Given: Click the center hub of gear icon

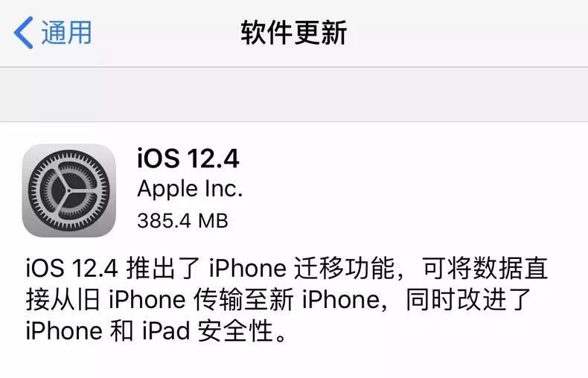Looking at the screenshot, I should (x=69, y=190).
